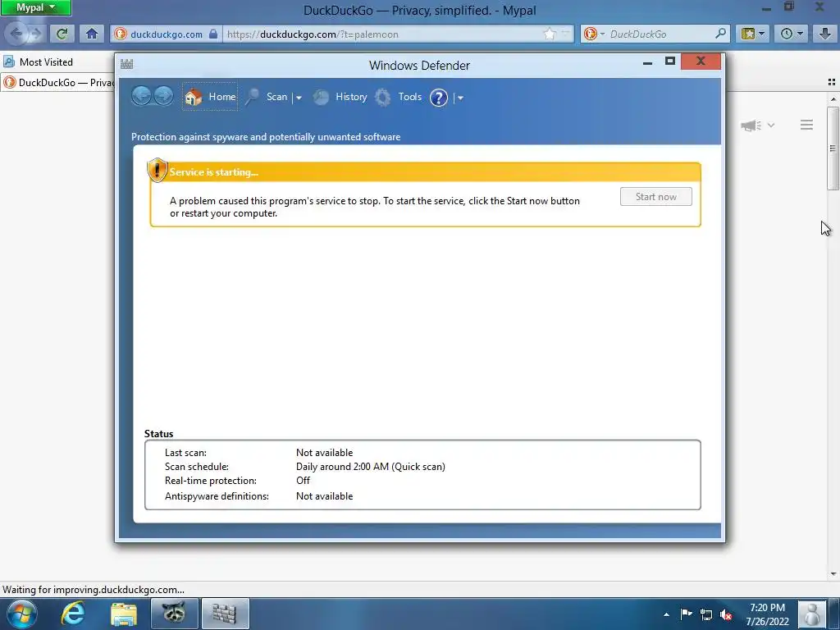Open the Windows Defender Tools page
The image size is (840, 630).
pos(399,97)
